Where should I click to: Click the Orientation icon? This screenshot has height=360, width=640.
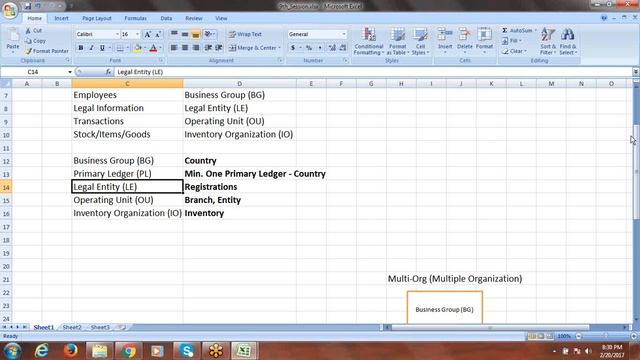coord(209,34)
